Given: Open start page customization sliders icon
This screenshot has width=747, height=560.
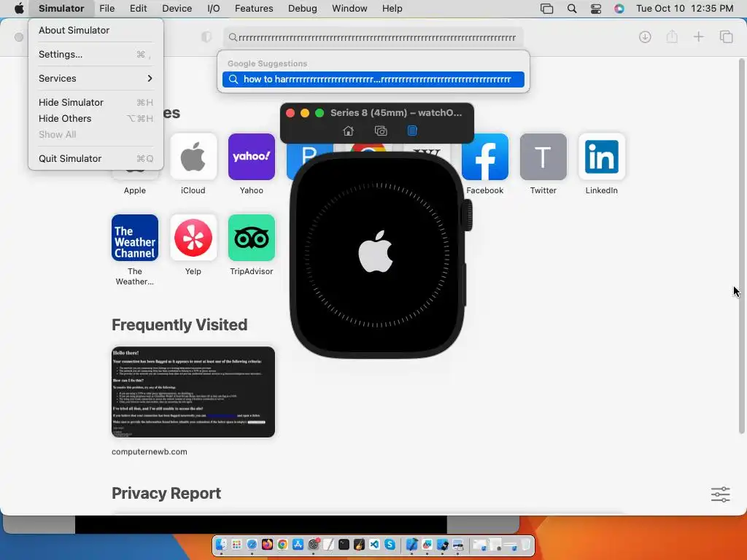Looking at the screenshot, I should 720,494.
